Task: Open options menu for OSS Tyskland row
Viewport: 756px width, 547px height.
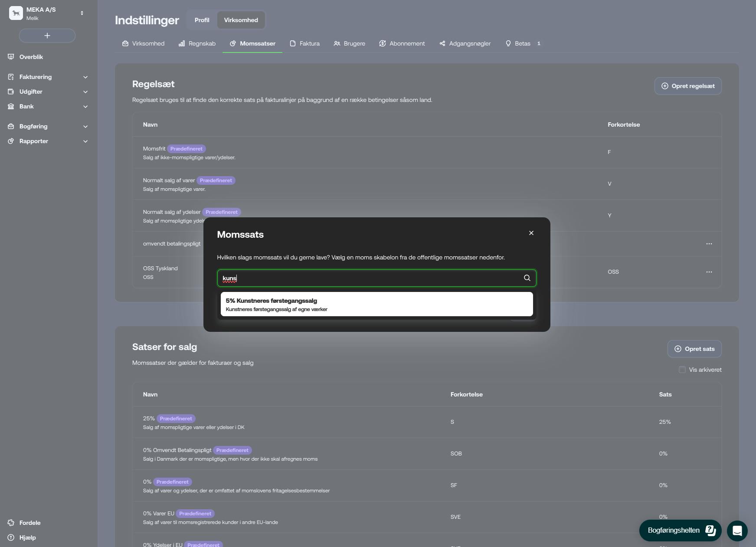Action: [x=709, y=272]
